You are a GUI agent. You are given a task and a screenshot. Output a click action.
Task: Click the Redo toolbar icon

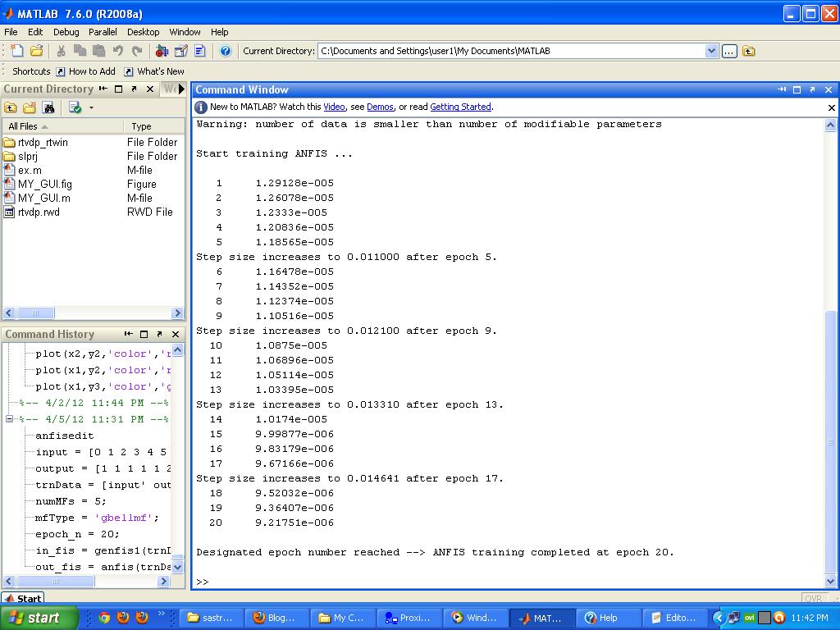137,51
